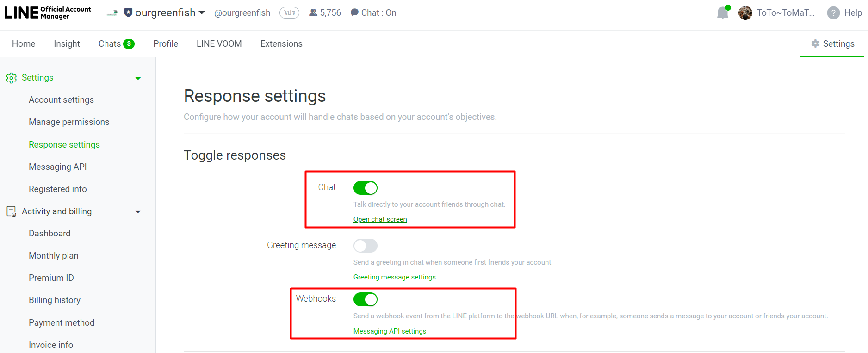
Task: Collapse the Activity and billing section
Action: 137,211
